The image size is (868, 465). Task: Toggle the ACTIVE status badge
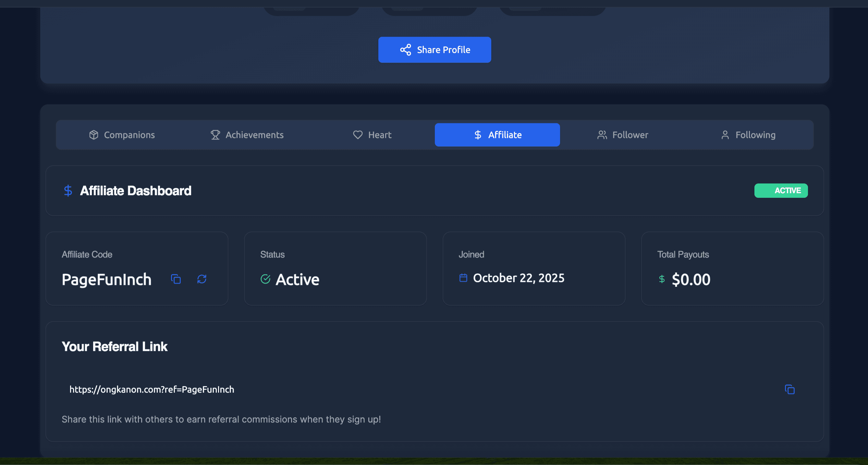781,191
